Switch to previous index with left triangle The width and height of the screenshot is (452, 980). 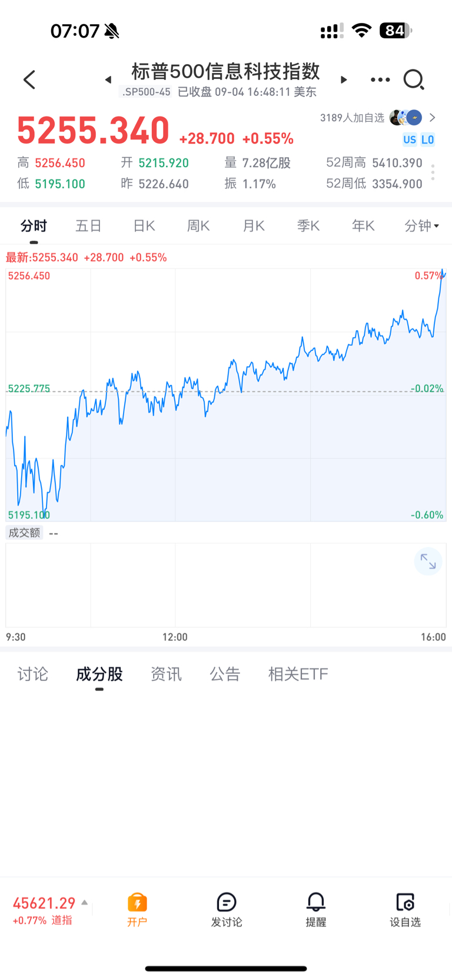(108, 79)
